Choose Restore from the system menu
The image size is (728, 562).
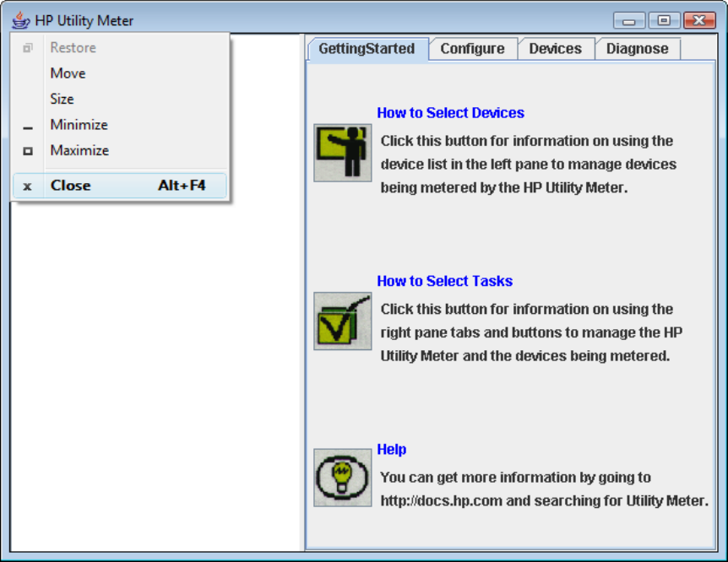point(120,47)
